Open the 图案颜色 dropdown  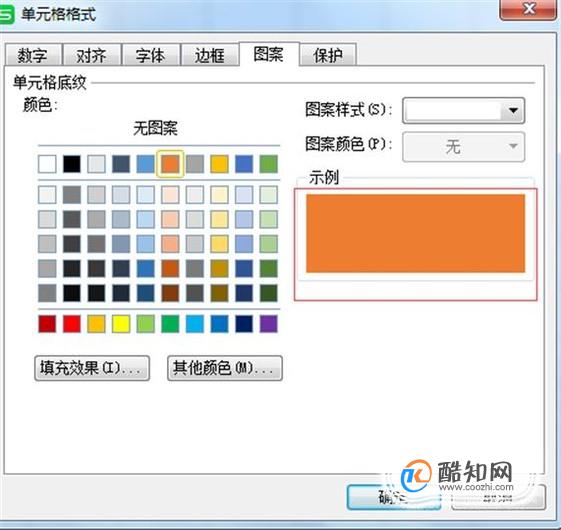464,147
